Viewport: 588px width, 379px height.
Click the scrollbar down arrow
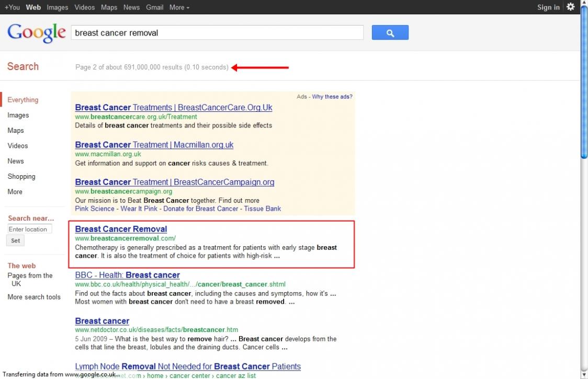click(584, 375)
